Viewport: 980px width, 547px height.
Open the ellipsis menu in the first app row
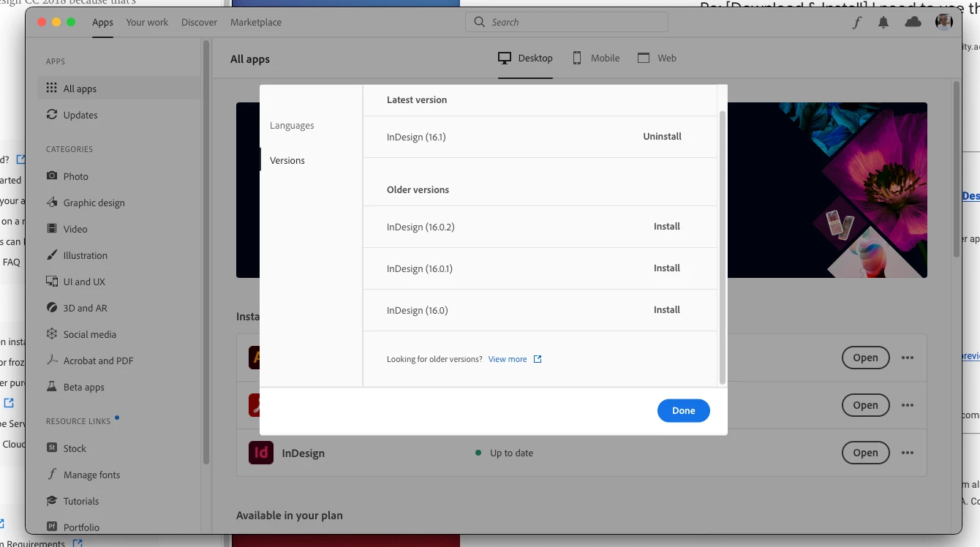[908, 358]
